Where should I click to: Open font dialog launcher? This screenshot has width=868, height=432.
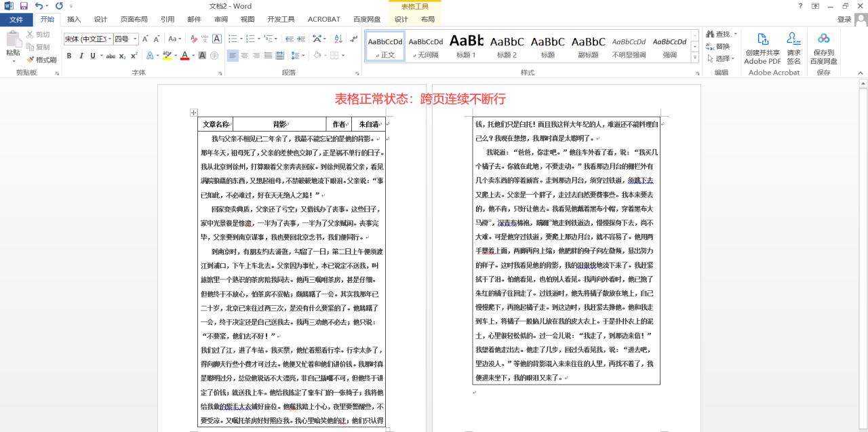tap(220, 72)
